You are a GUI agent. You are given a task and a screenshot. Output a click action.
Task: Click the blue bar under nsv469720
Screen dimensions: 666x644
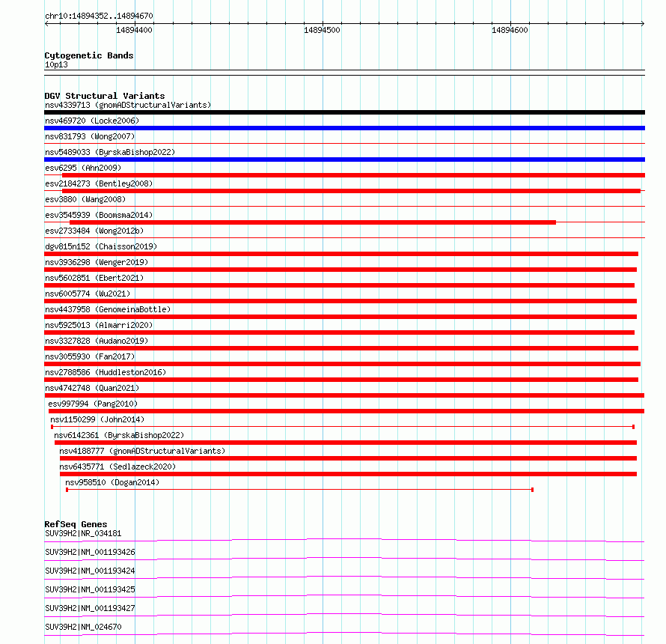pyautogui.click(x=344, y=128)
